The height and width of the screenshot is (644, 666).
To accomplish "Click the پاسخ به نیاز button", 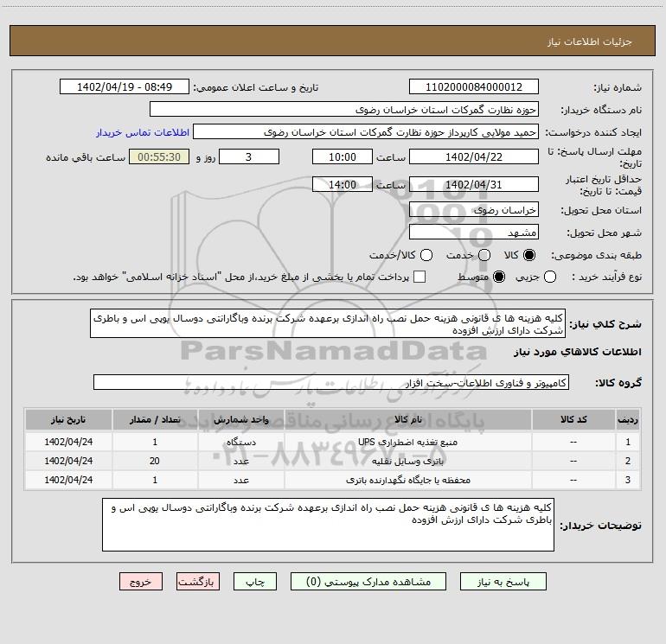I will tap(503, 582).
